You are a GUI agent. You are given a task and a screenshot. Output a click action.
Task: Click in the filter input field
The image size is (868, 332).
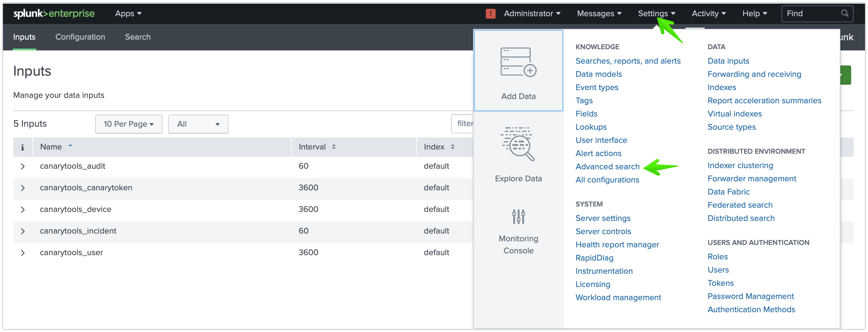[x=462, y=124]
